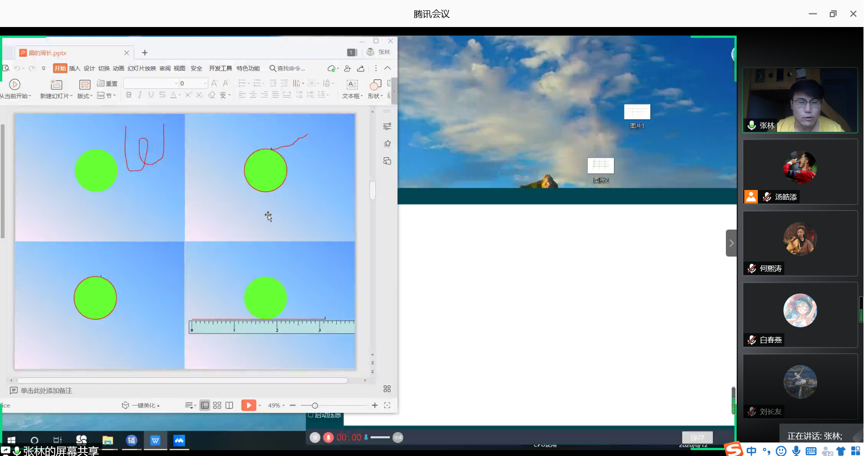Image resolution: width=868 pixels, height=456 pixels.
Task: Increase font size icon
Action: point(214,83)
